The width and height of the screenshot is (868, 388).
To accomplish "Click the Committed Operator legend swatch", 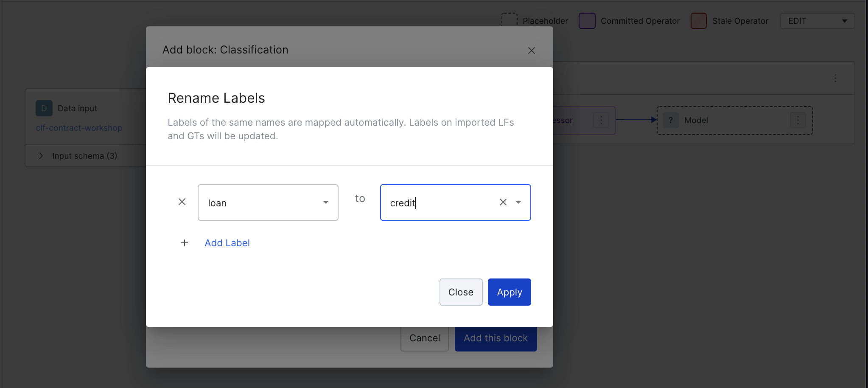I will 587,21.
